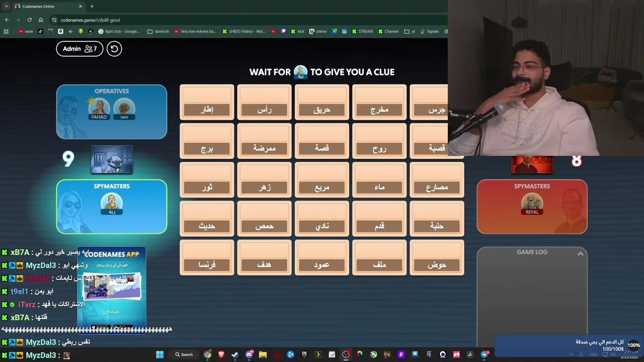Screen dimensions: 644x362
Task: Open the STREAM bookmark
Action: pos(362,31)
